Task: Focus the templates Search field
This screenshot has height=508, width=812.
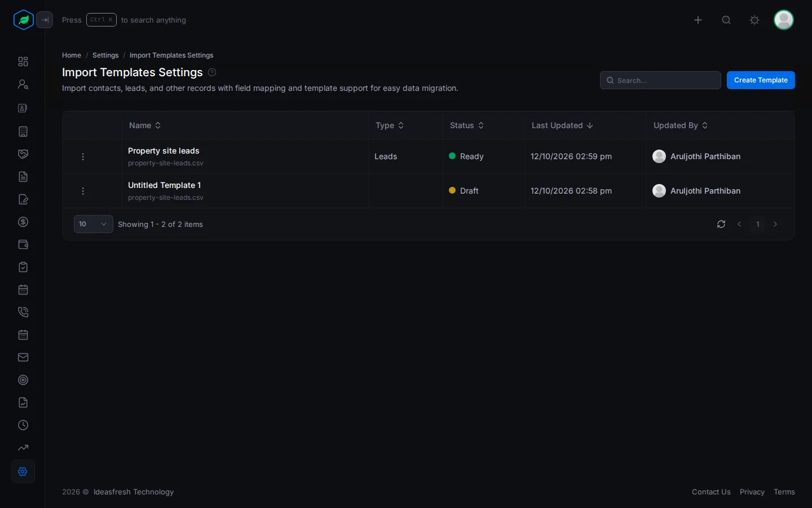Action: [660, 80]
